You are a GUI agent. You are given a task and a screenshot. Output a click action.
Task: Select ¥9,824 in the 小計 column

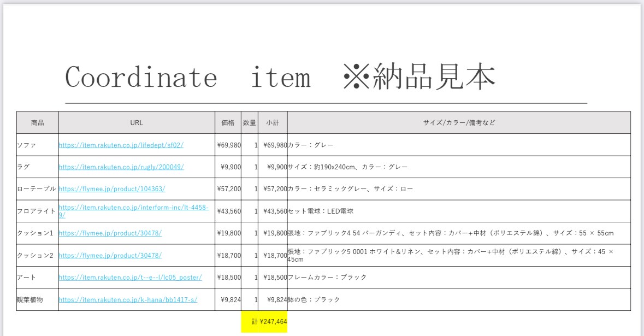point(277,299)
